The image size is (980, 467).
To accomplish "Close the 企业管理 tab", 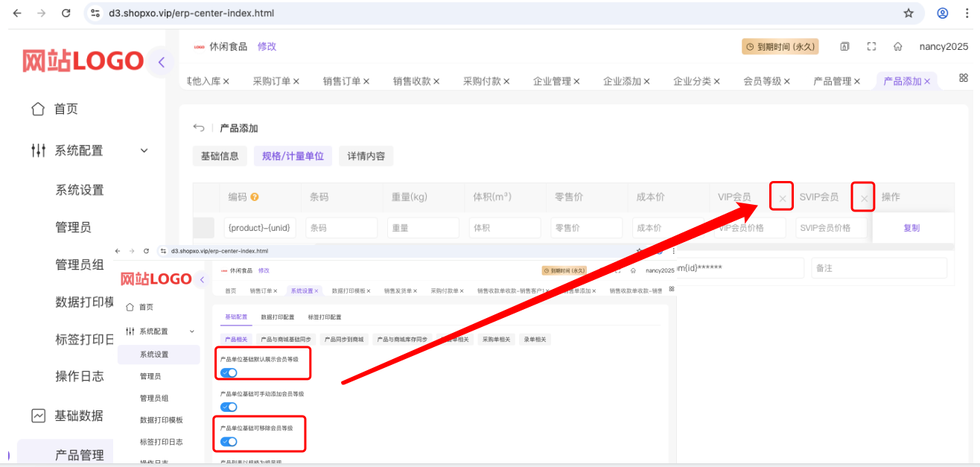I will [576, 81].
